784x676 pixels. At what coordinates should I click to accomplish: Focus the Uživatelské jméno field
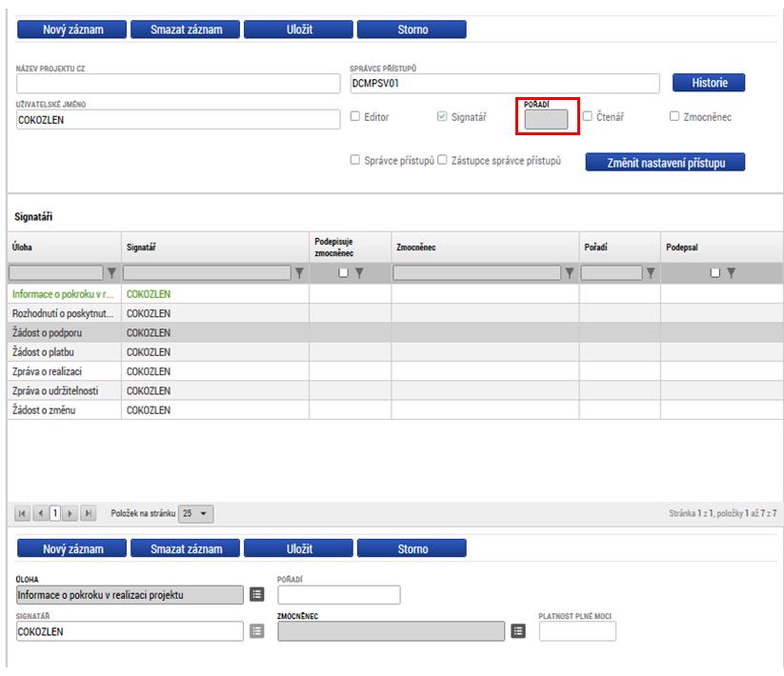coord(178,119)
